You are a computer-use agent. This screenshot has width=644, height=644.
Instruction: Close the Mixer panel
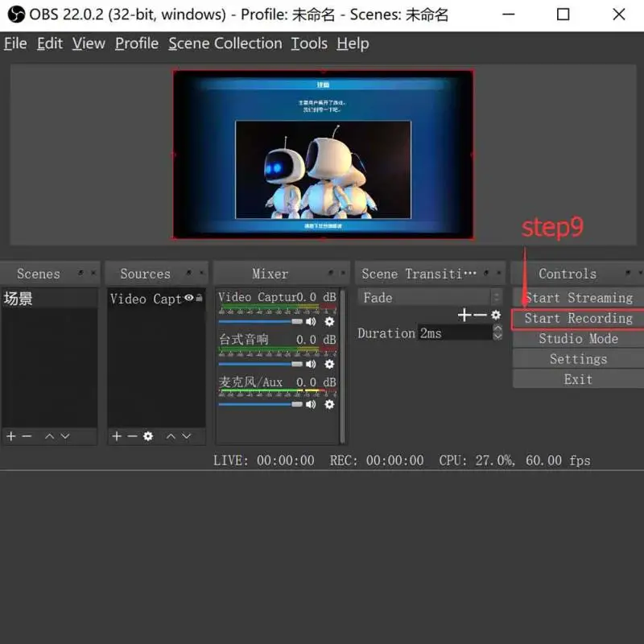pos(344,273)
